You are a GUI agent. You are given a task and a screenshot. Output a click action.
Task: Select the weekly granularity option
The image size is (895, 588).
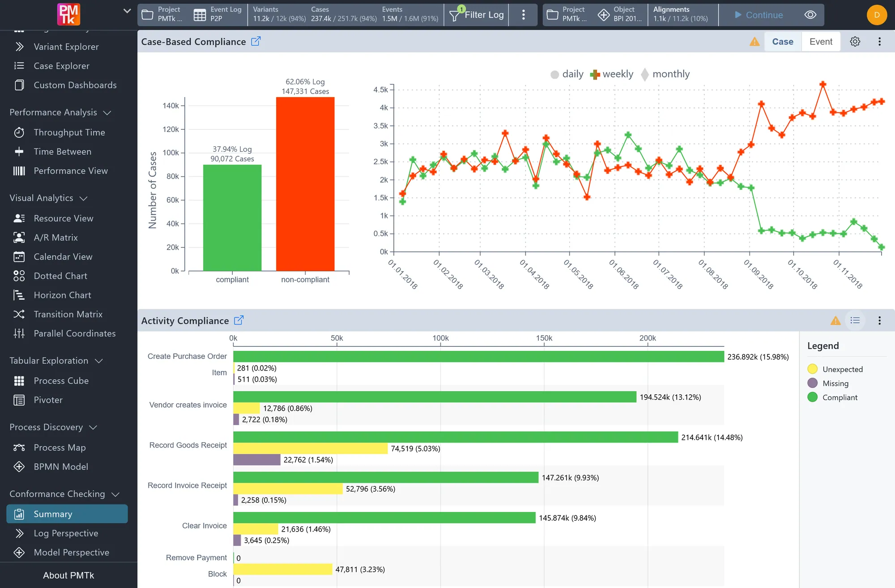click(612, 74)
